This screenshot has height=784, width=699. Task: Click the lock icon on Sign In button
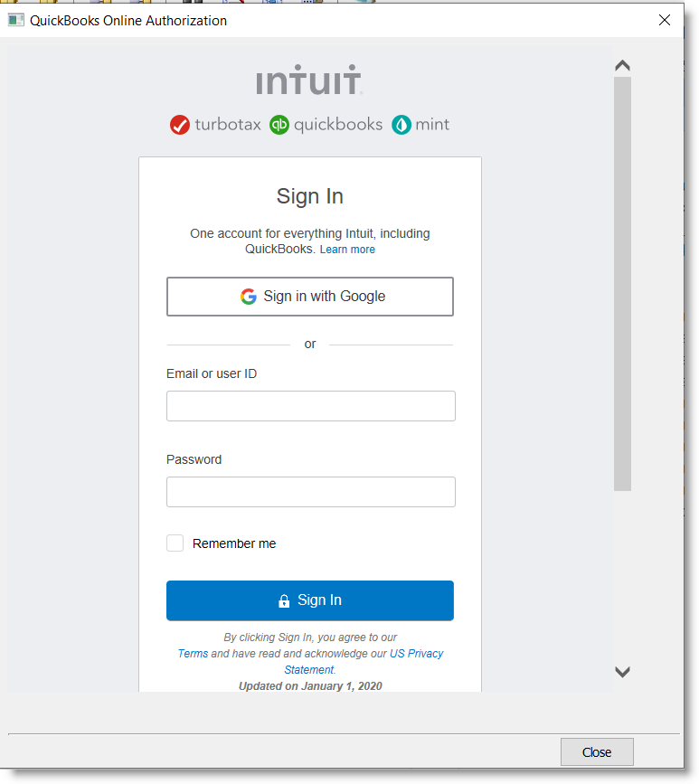[x=284, y=601]
